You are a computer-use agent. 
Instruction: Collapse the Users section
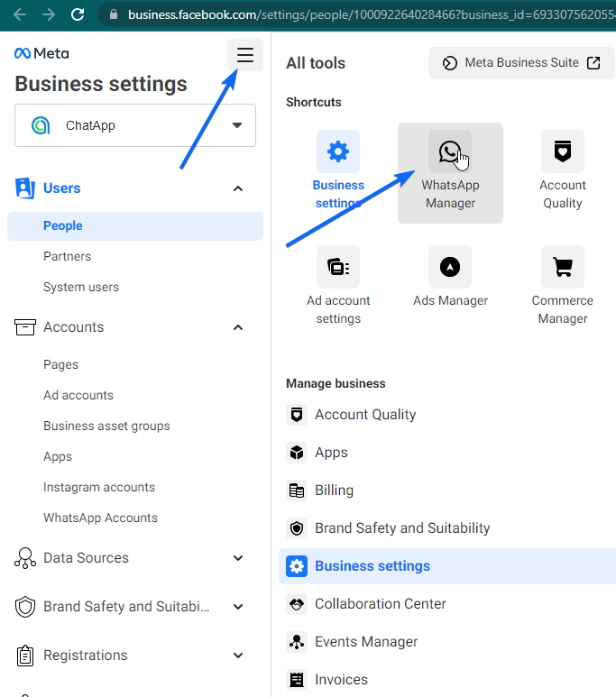click(x=238, y=188)
